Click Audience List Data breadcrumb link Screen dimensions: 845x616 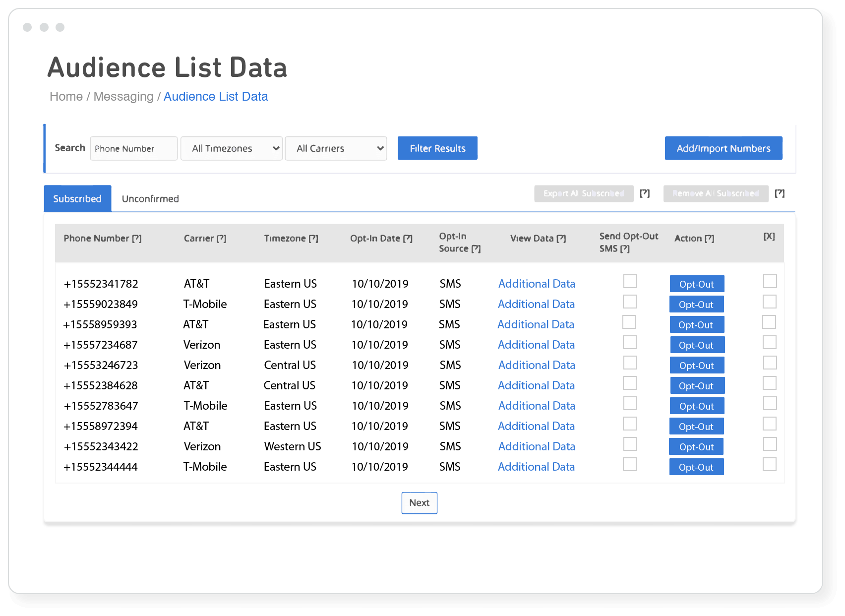point(216,97)
